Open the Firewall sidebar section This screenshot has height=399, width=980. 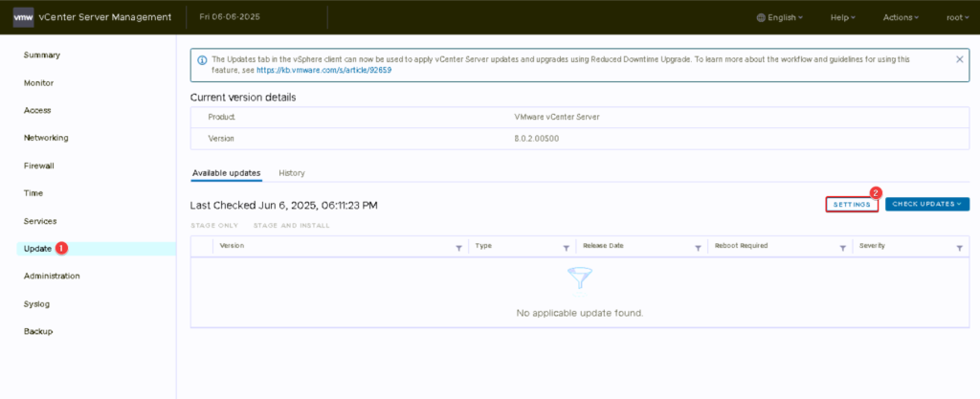point(39,166)
